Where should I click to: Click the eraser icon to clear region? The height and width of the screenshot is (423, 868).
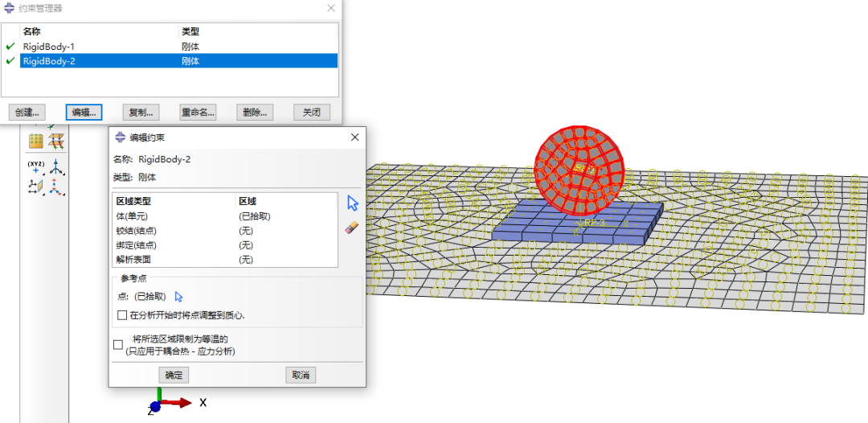tap(352, 228)
